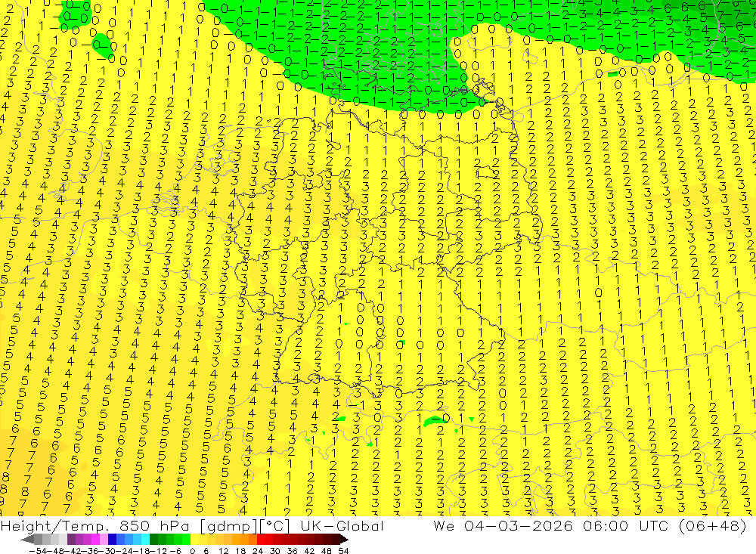
Task: Click the '(06+48)' forecast offset text
Action: pos(712,526)
